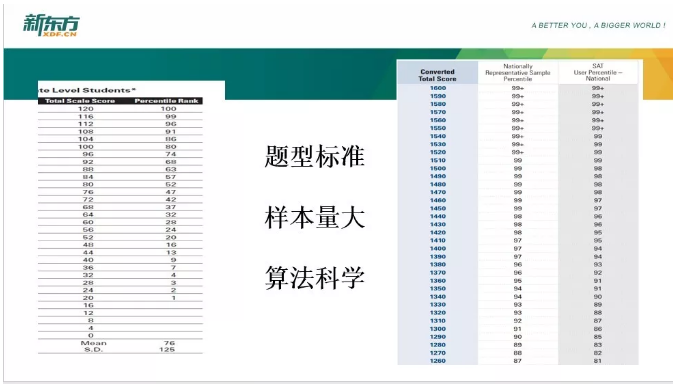Select score 64 in Total Scale Score column
The width and height of the screenshot is (673, 387).
pos(88,215)
